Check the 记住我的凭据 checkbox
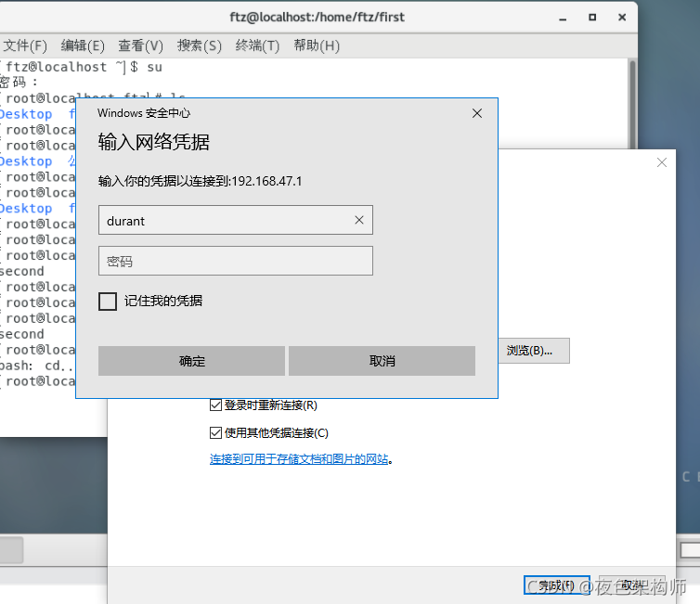 pos(108,302)
